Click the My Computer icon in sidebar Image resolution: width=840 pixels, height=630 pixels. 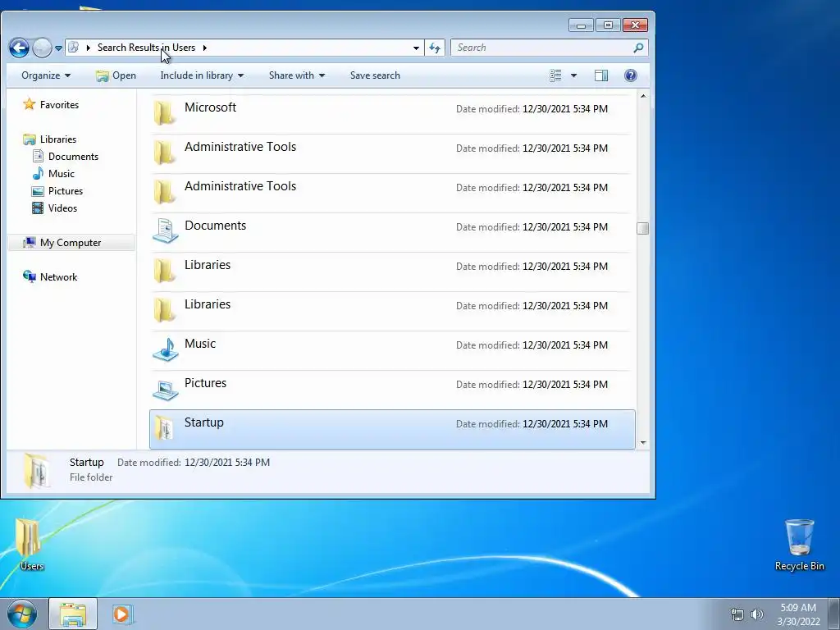pos(29,242)
